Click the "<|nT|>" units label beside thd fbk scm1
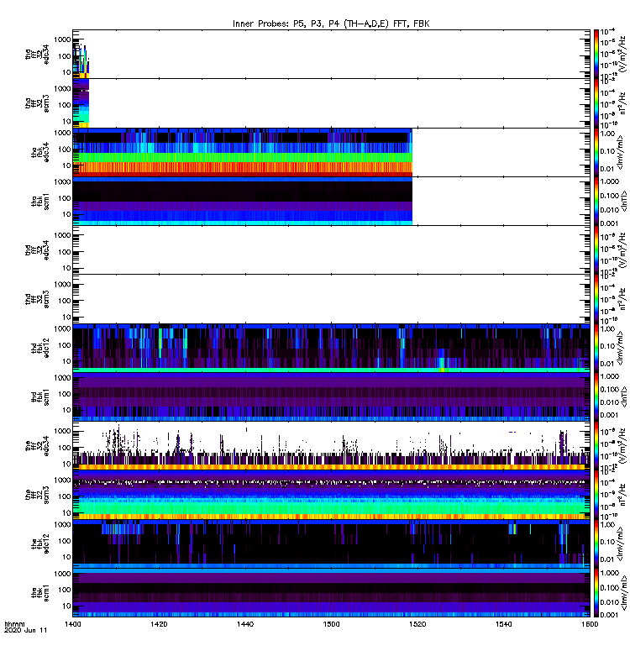This screenshot has width=630, height=672. tap(622, 396)
